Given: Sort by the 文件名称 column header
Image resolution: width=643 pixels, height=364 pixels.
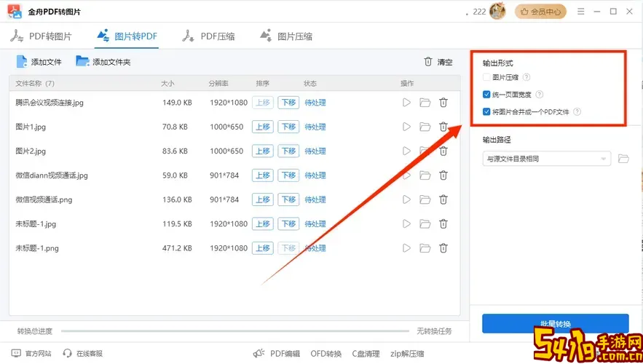Looking at the screenshot, I should [x=35, y=84].
